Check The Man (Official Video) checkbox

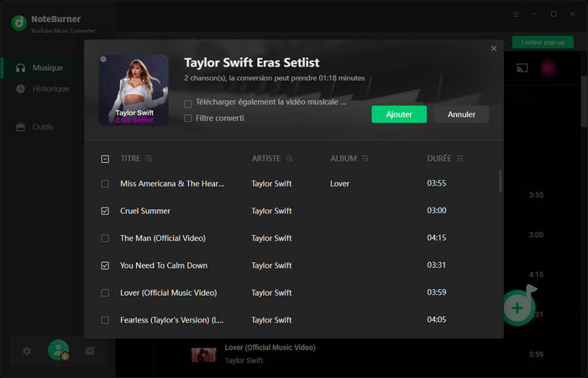point(105,239)
